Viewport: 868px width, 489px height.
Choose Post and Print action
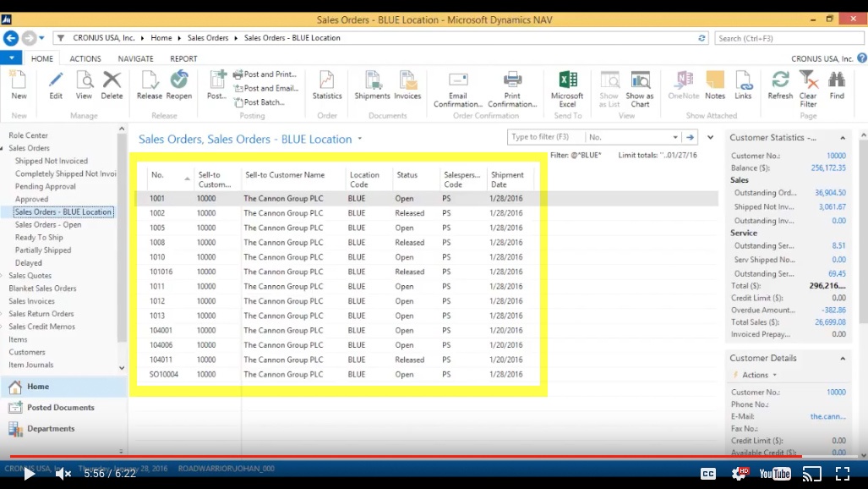pos(265,74)
